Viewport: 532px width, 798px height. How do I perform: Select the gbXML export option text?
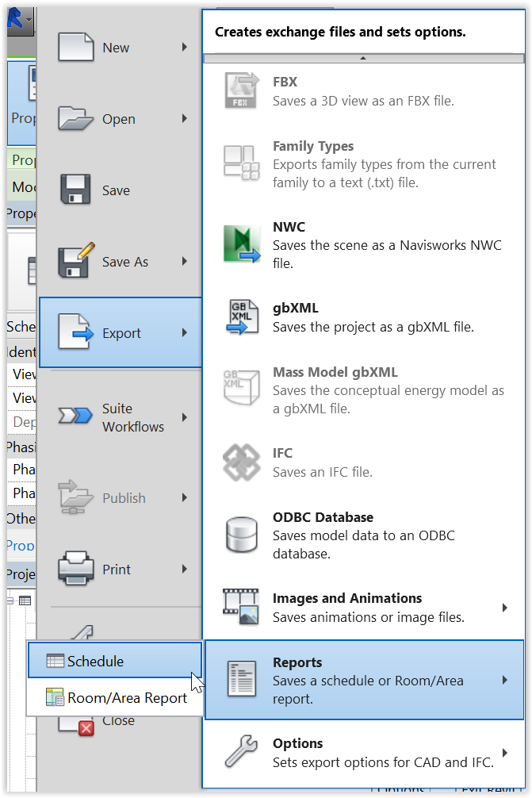click(373, 317)
